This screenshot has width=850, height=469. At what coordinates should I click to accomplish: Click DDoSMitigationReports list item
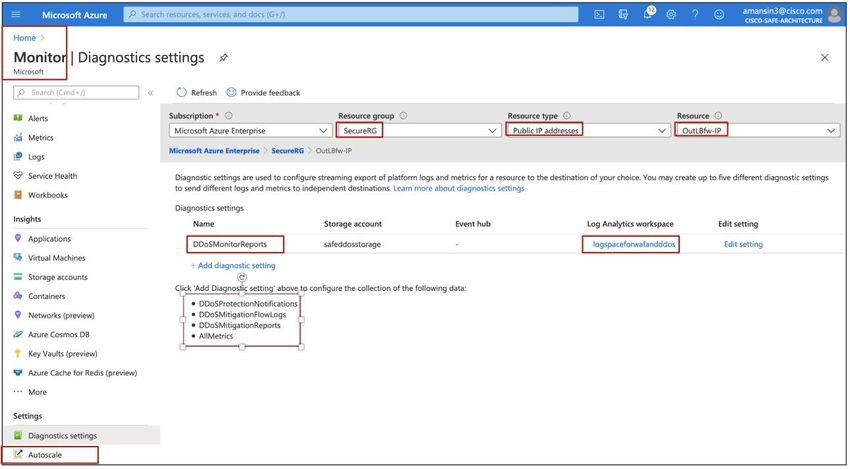click(x=240, y=325)
